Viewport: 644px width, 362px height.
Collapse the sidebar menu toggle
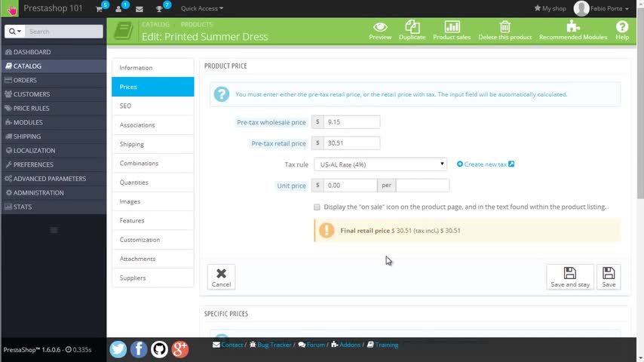(54, 230)
